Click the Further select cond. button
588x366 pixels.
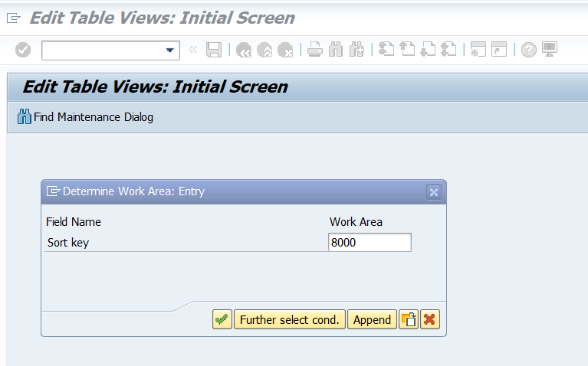click(x=290, y=319)
